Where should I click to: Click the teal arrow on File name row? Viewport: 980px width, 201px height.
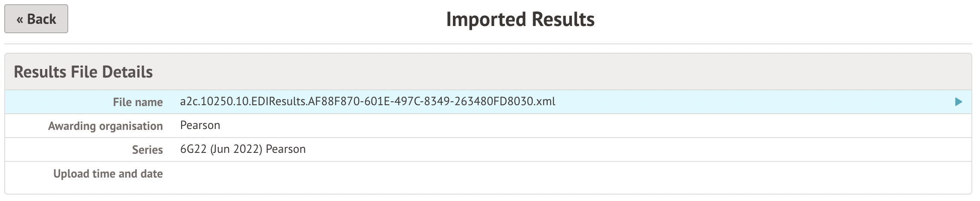[x=958, y=102]
